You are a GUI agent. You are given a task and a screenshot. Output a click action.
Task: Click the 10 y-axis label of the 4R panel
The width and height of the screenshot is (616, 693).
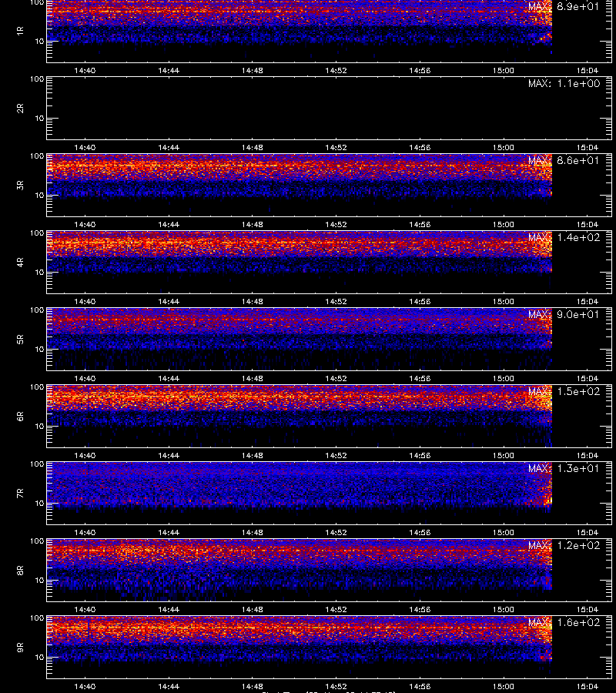[x=39, y=273]
